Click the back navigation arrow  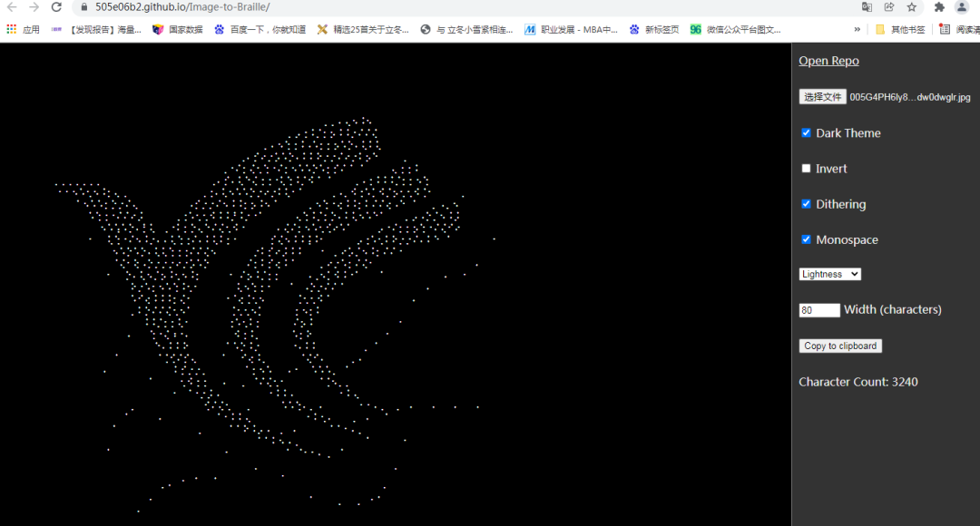[12, 7]
